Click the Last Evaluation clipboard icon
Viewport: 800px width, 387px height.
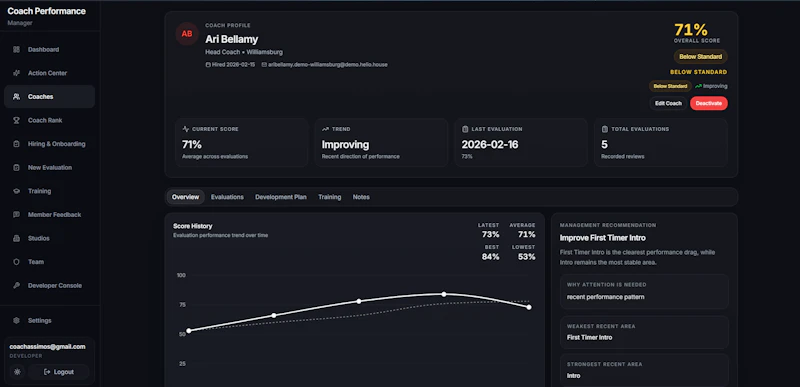(x=465, y=129)
